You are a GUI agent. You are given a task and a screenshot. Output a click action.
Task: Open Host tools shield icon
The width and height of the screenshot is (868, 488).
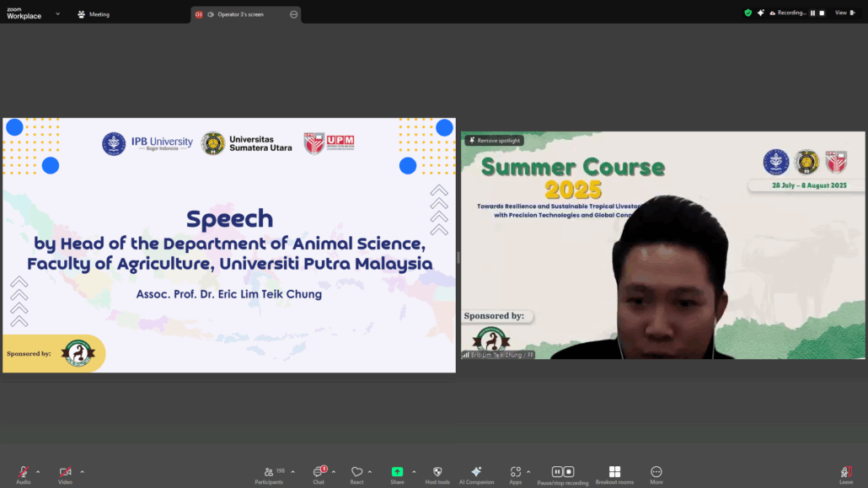click(x=437, y=472)
